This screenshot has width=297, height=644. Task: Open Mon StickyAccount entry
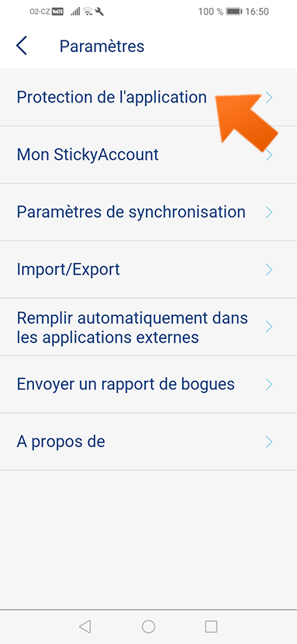[x=149, y=155]
